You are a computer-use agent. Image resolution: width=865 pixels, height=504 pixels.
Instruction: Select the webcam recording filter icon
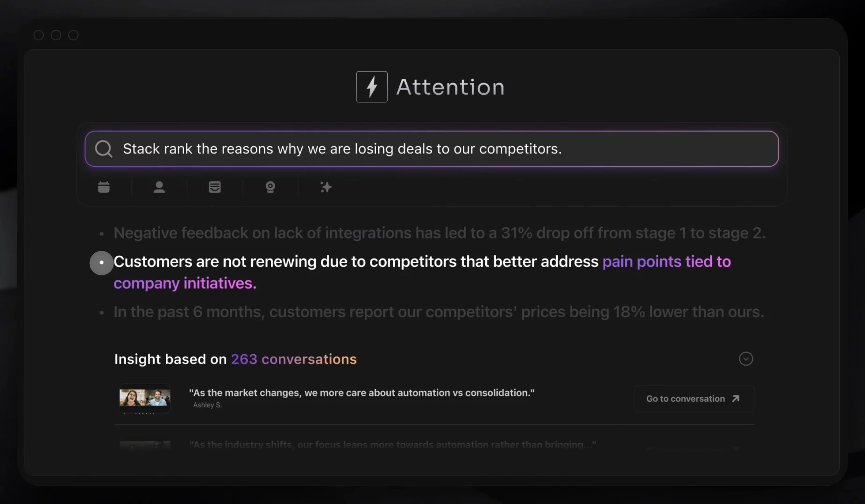click(x=270, y=187)
